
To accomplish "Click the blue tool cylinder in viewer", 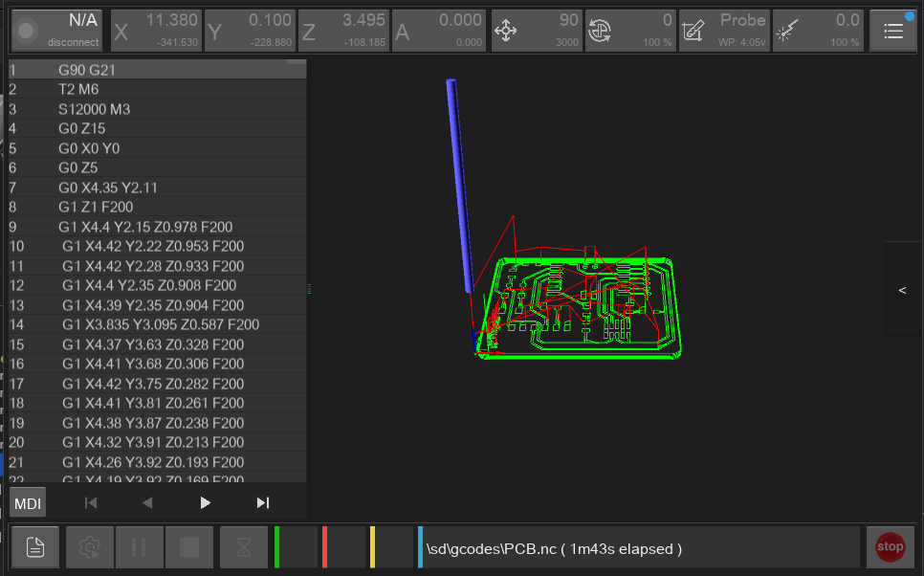I will (x=460, y=186).
